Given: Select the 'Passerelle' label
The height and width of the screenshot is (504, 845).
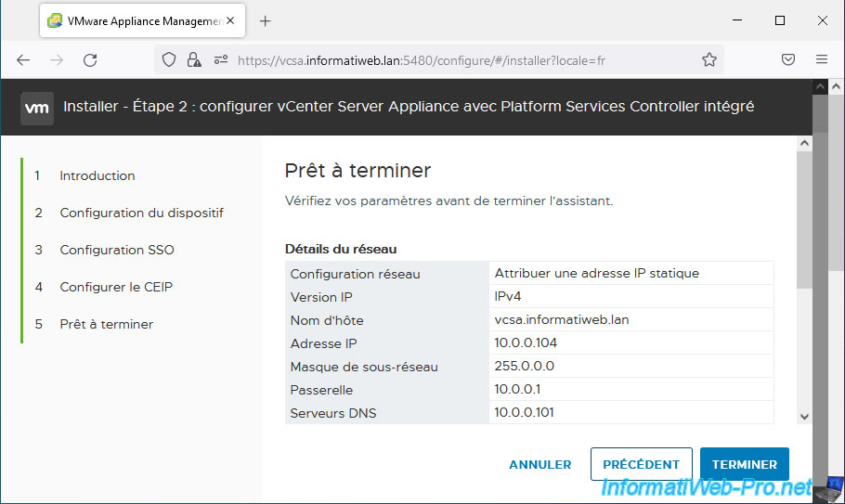Looking at the screenshot, I should pos(321,390).
